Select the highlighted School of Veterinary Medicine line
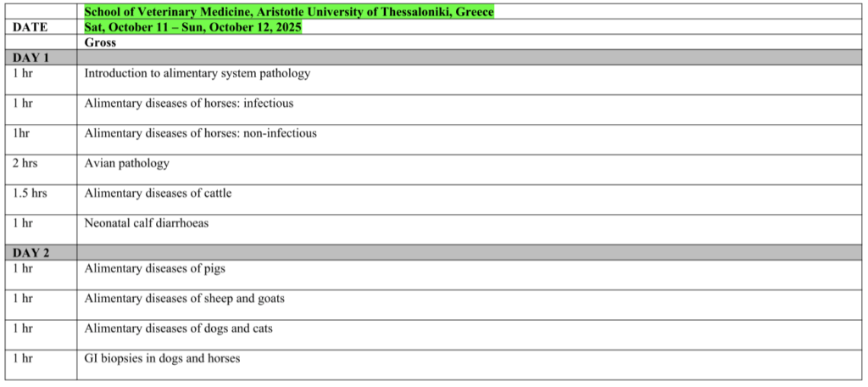This screenshot has width=868, height=387. coord(288,12)
